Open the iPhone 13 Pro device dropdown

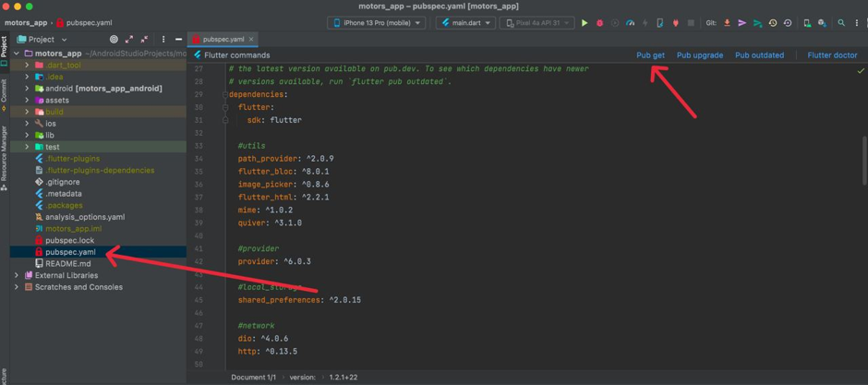[377, 23]
